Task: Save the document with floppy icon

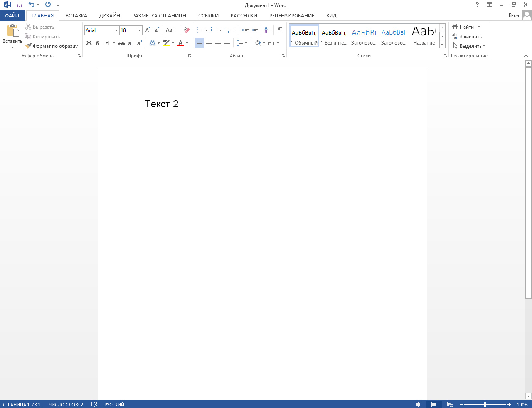Action: coord(20,5)
